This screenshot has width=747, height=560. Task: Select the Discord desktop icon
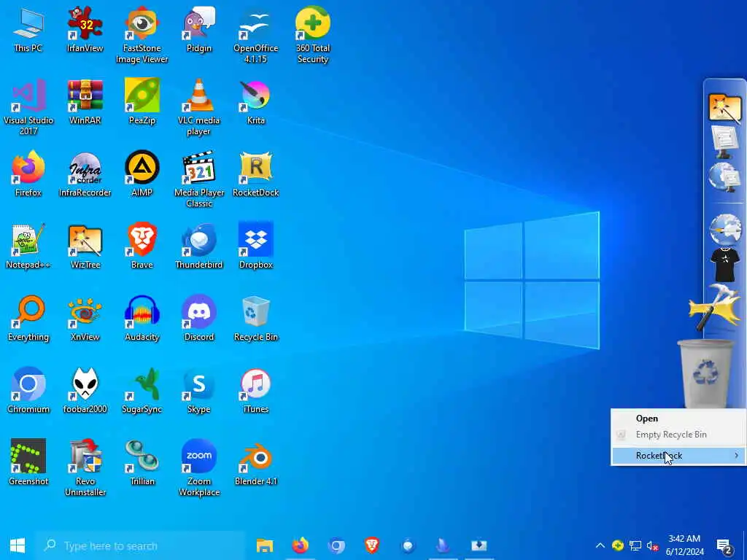click(199, 319)
